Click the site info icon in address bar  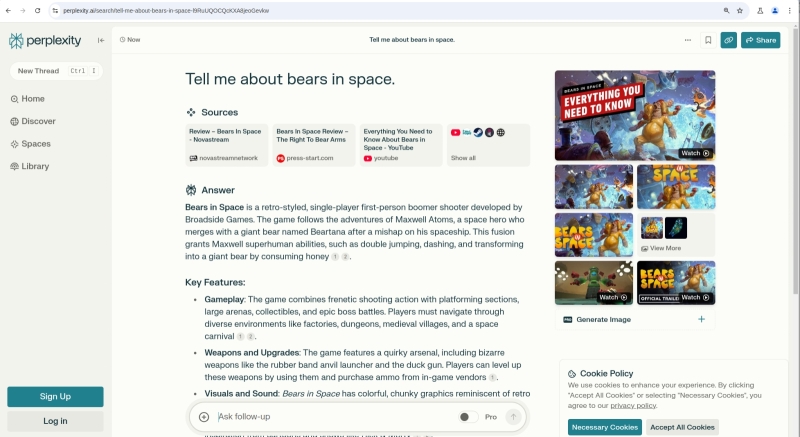[55, 10]
